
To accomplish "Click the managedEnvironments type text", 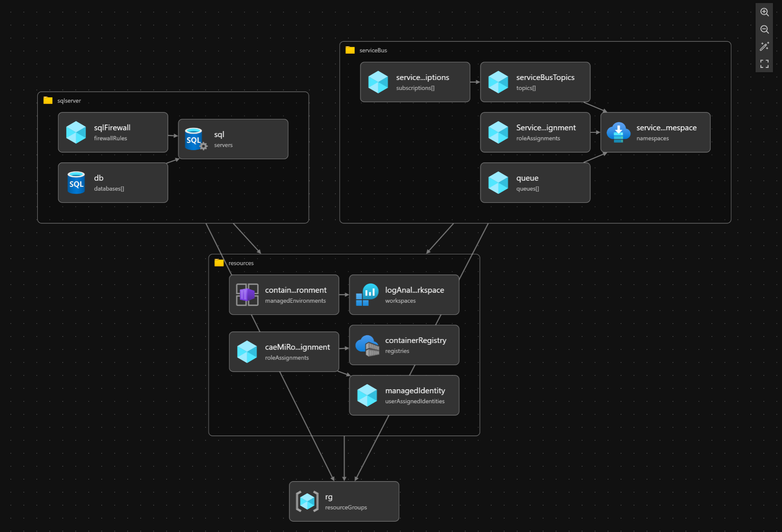I will (x=295, y=301).
